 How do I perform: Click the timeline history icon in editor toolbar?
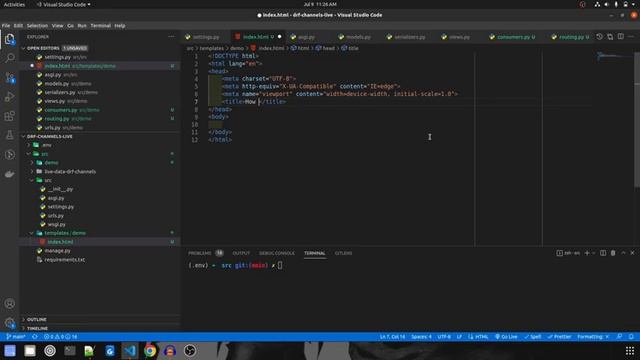(x=599, y=37)
